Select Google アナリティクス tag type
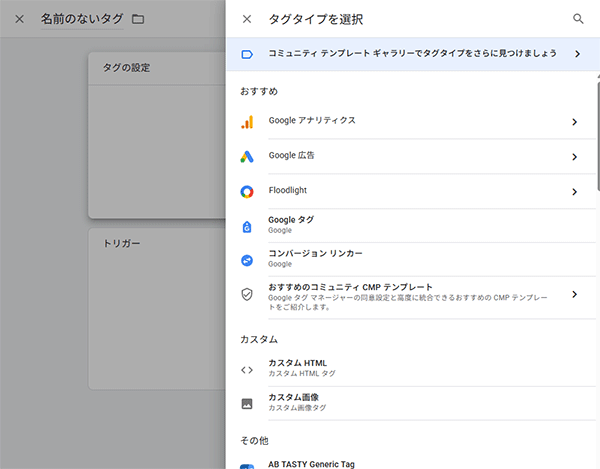The width and height of the screenshot is (600, 469). click(x=411, y=122)
